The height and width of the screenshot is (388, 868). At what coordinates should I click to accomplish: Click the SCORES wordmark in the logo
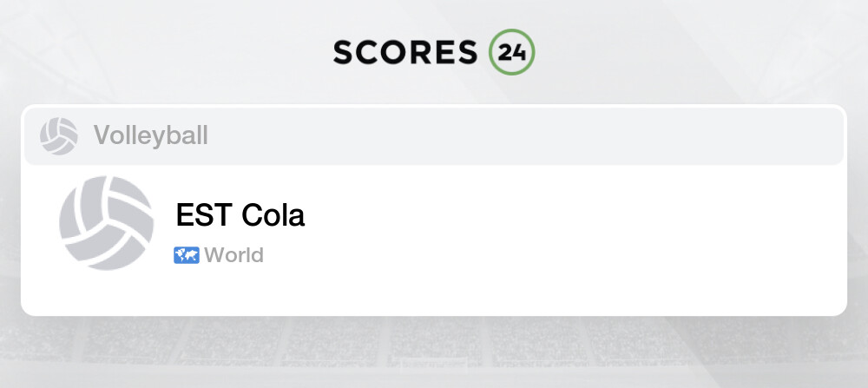(404, 53)
